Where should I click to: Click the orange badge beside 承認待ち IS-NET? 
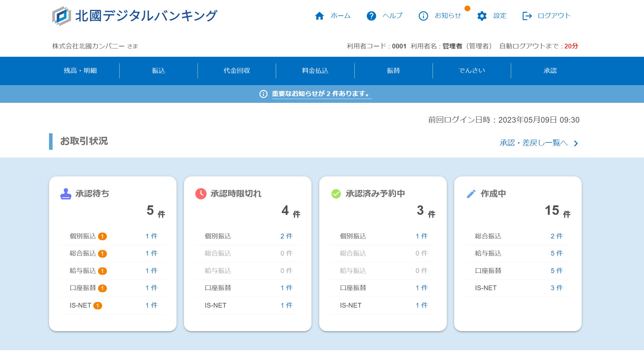98,306
